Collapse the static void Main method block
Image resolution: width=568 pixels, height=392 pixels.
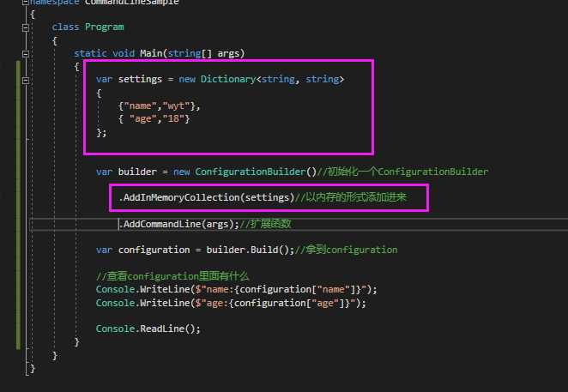(26, 54)
